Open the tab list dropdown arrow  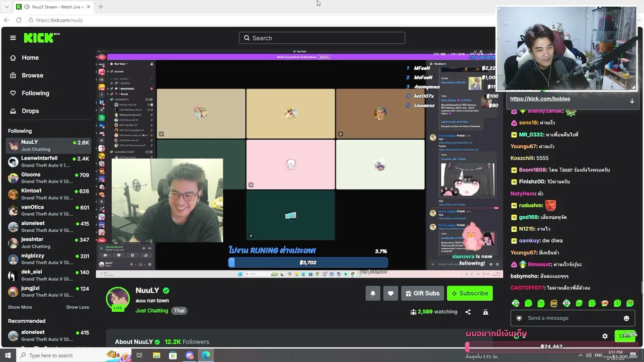click(x=7, y=7)
